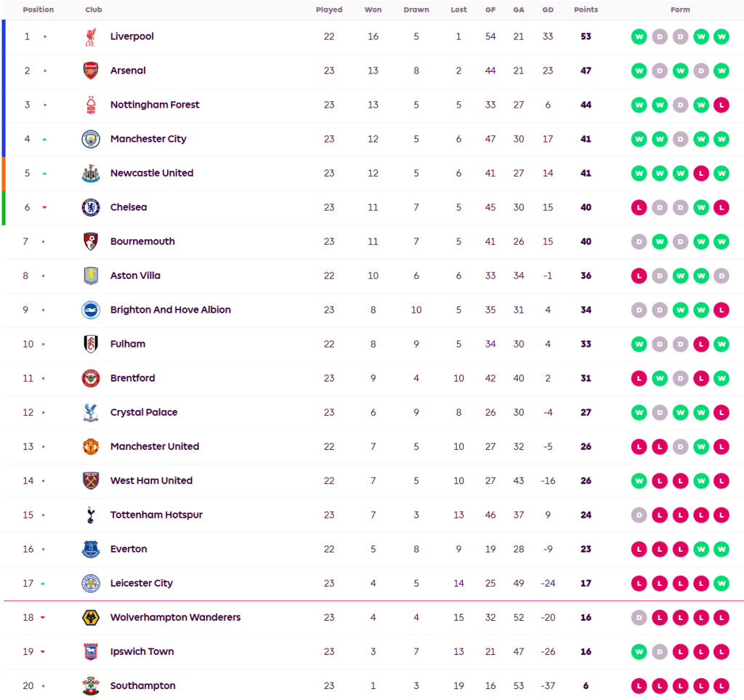Viewport: 744px width, 700px height.
Task: Click the Crystal Palace eagle crest
Action: pyautogui.click(x=91, y=413)
